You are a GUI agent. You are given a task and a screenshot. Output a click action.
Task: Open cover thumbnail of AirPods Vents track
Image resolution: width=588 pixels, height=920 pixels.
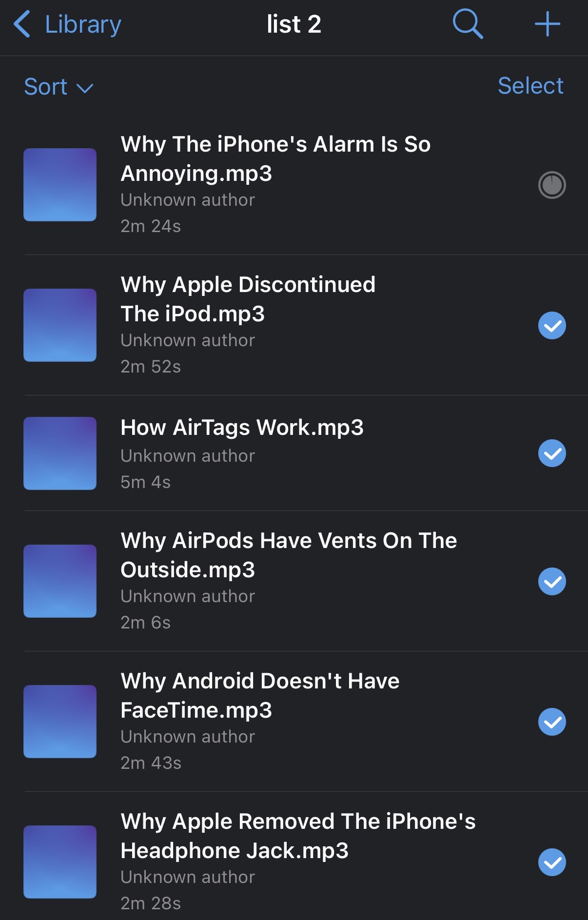60,581
